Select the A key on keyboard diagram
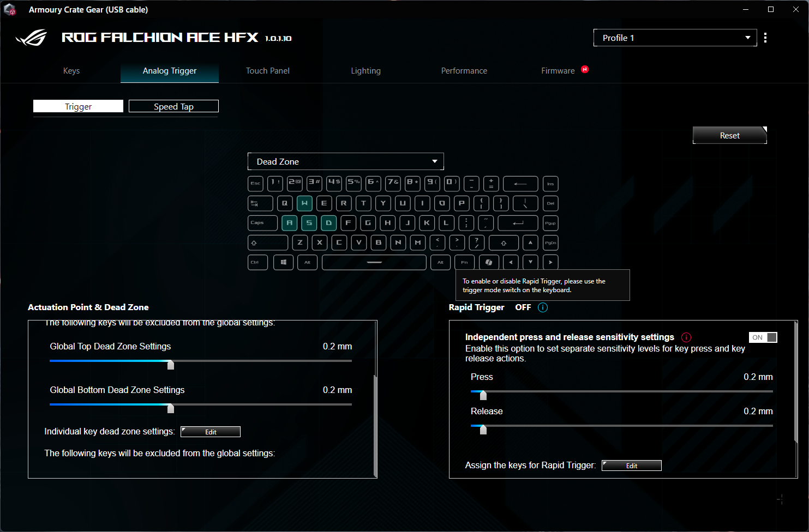809x532 pixels. (289, 223)
